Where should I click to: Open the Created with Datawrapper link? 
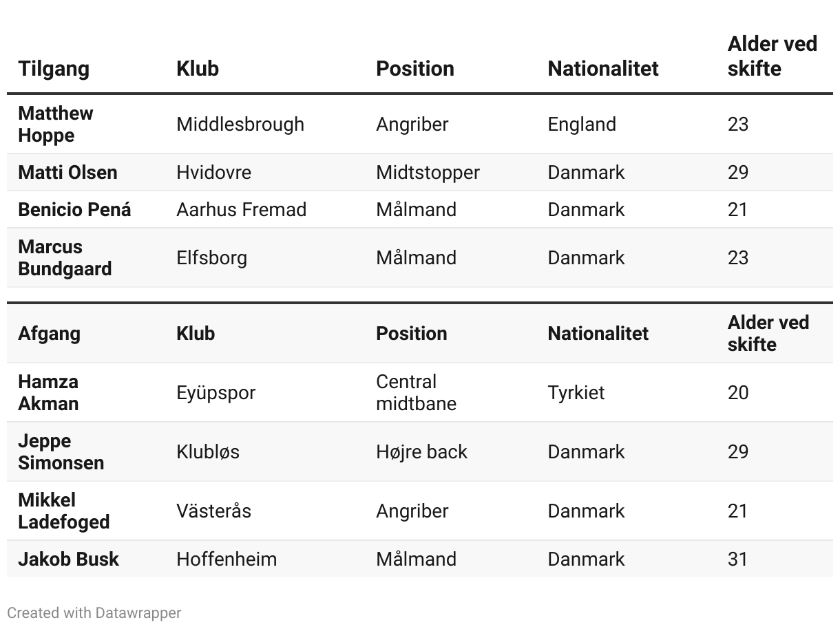94,612
